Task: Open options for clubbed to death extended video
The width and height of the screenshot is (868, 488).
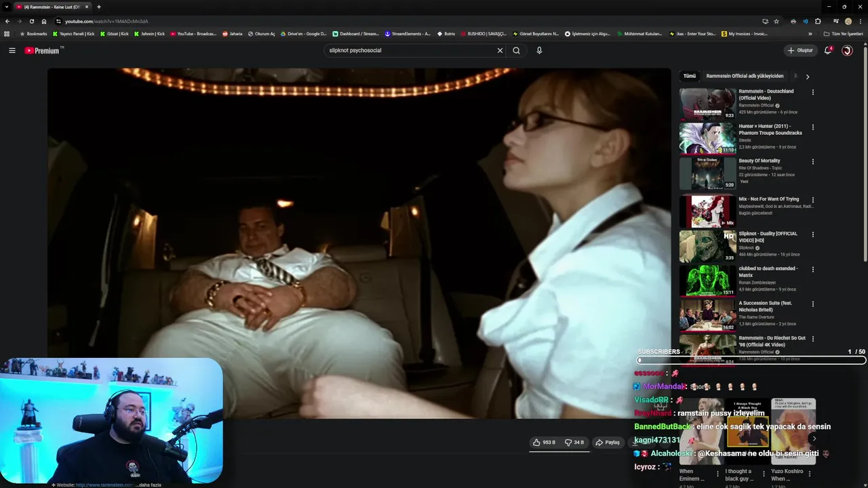Action: pos(812,269)
